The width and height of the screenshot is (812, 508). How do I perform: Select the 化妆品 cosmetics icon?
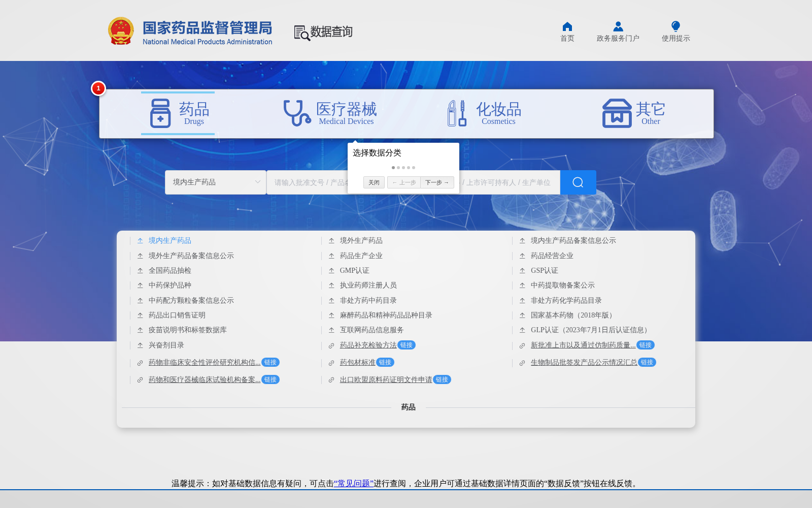tap(457, 113)
